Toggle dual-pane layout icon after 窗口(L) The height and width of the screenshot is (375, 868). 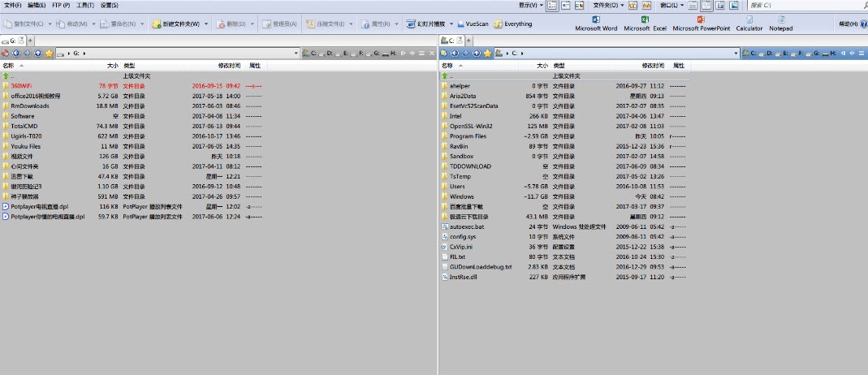707,6
